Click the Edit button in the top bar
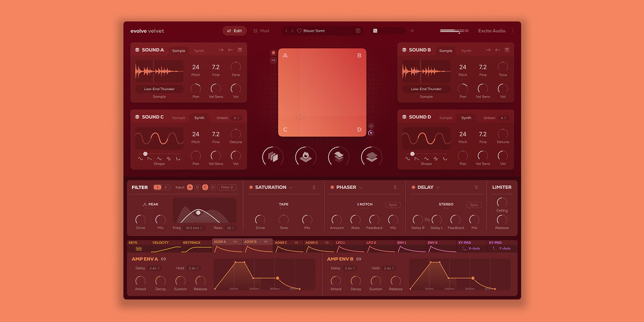This screenshot has height=322, width=644. click(235, 31)
